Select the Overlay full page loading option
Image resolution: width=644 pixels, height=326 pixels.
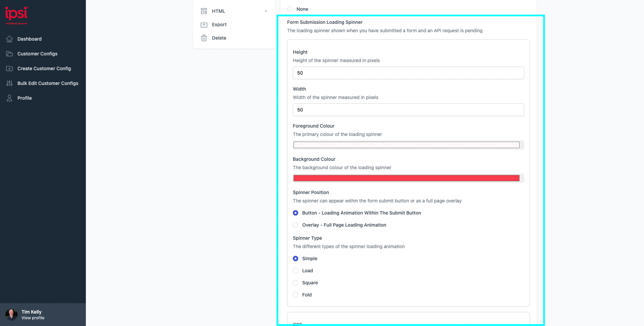pos(296,225)
